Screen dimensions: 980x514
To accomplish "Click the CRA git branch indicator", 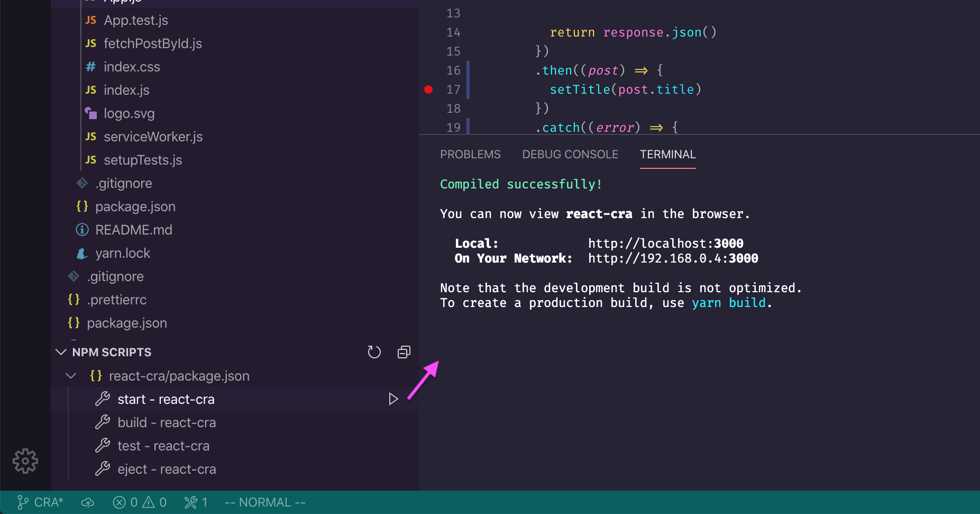I will [x=40, y=502].
